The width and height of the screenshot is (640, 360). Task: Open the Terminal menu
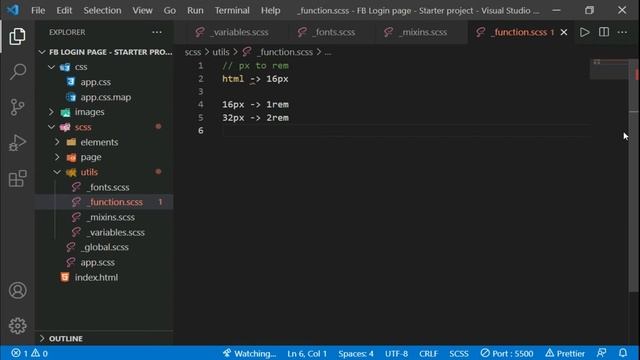pyautogui.click(x=232, y=10)
